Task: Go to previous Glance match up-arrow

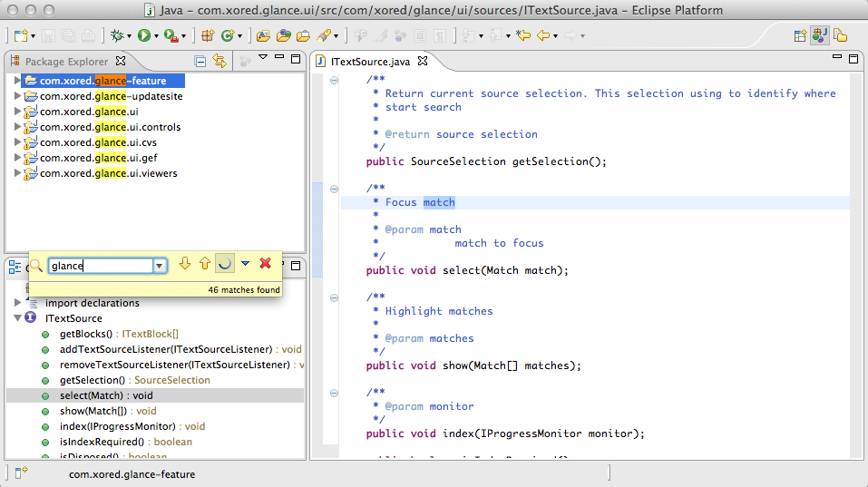Action: [205, 264]
